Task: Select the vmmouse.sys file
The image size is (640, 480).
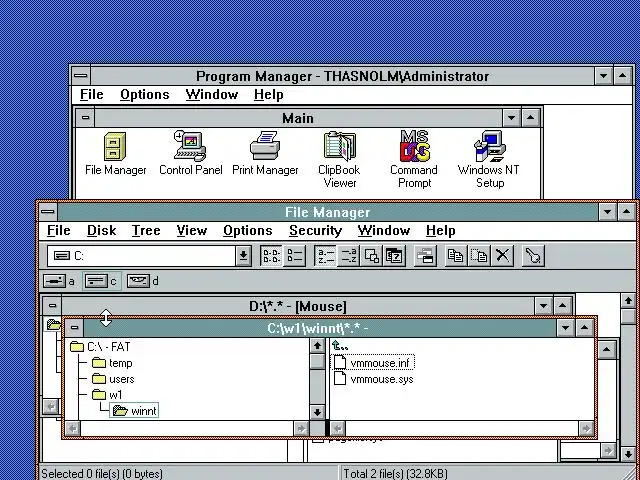Action: click(x=373, y=379)
